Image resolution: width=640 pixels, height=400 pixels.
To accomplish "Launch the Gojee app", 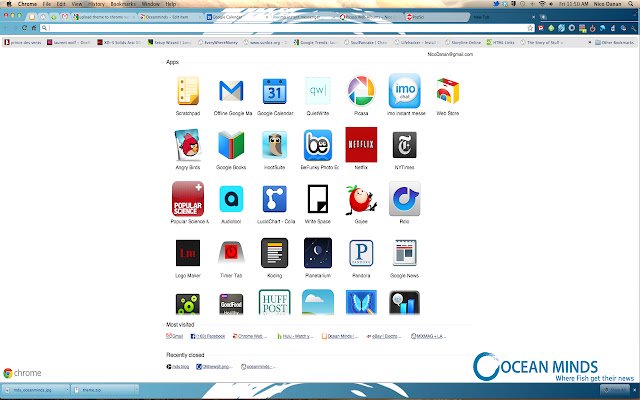I will [361, 200].
